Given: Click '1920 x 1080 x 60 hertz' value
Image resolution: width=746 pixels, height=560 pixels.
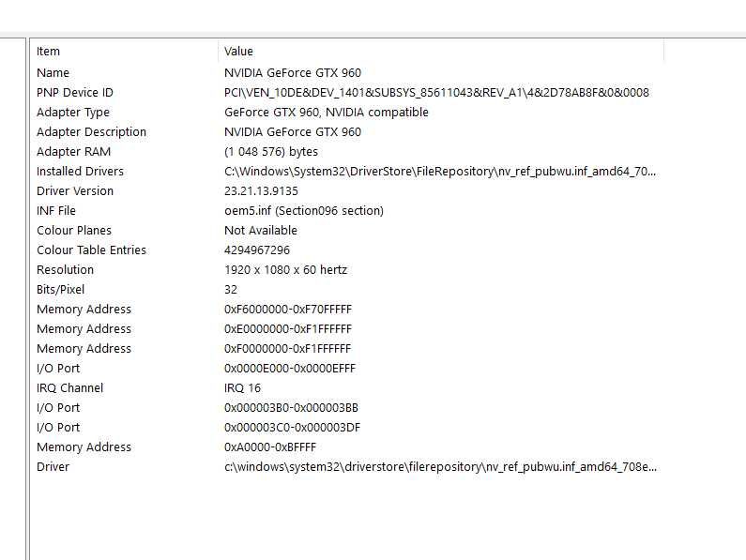Looking at the screenshot, I should [286, 270].
